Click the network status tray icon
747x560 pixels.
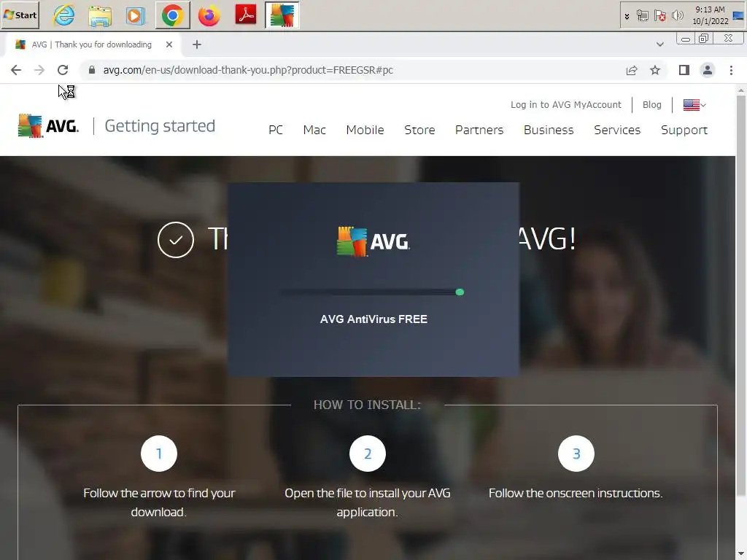tap(642, 16)
